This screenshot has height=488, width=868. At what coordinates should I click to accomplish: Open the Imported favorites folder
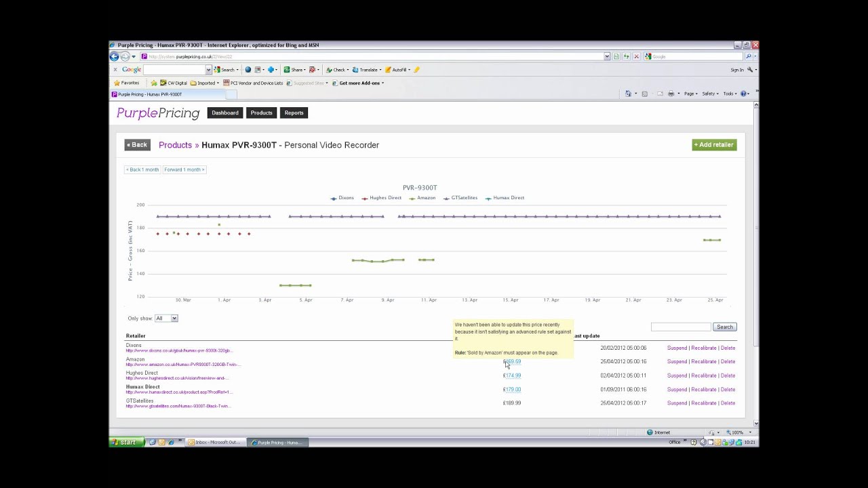point(205,83)
